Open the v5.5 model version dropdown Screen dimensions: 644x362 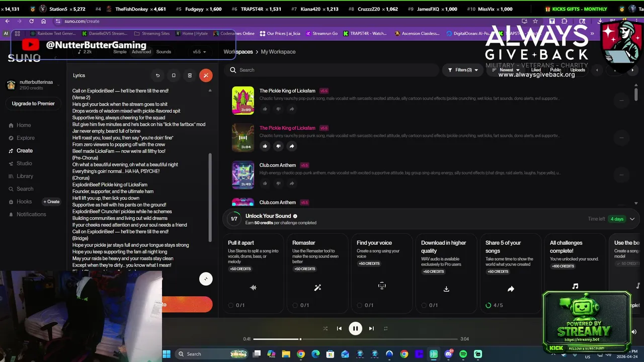coord(199,52)
